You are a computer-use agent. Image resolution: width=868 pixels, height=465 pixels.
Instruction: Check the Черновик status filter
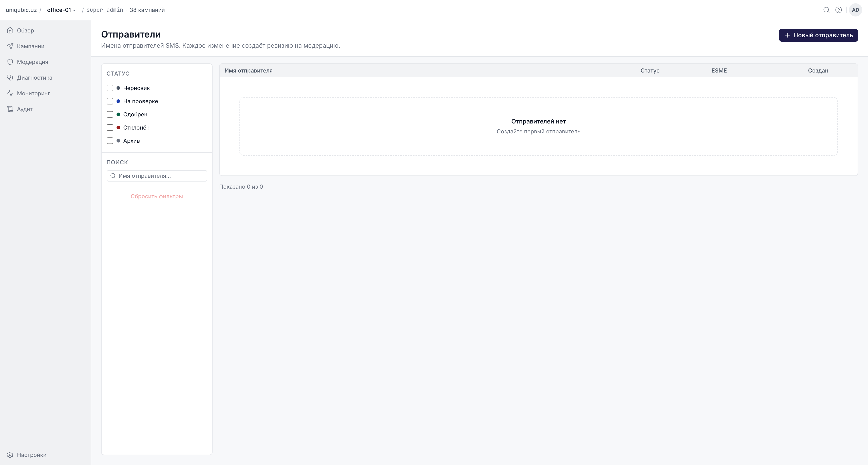click(110, 88)
